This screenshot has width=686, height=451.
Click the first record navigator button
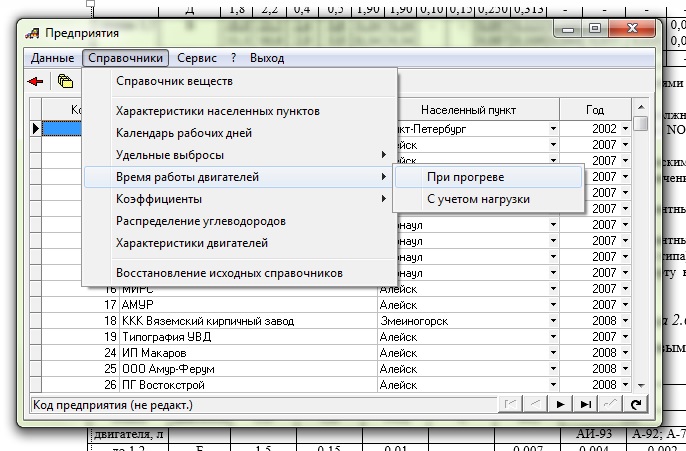(512, 404)
